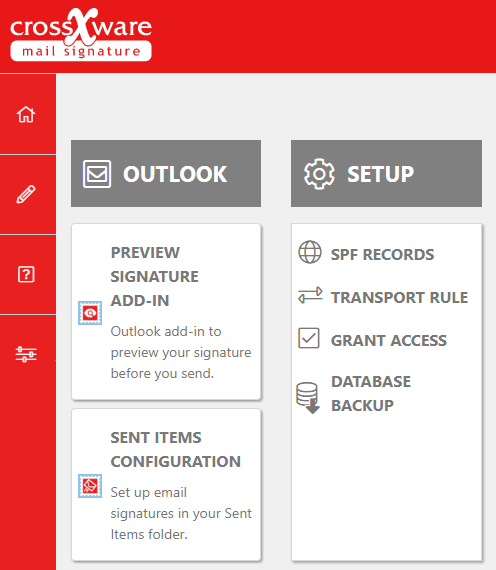496x570 pixels.
Task: Open DATABASE BACKUP option
Action: (371, 394)
